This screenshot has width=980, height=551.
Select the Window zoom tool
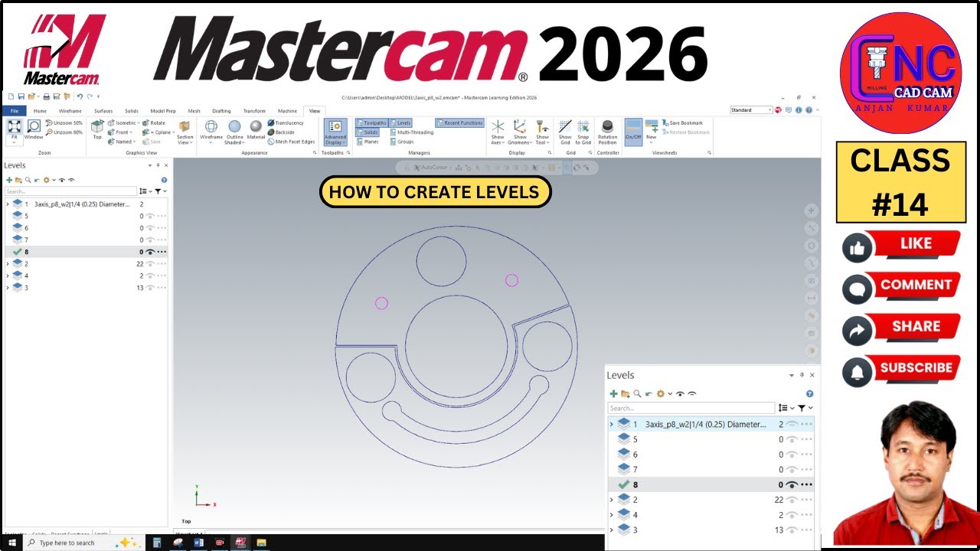click(x=34, y=129)
